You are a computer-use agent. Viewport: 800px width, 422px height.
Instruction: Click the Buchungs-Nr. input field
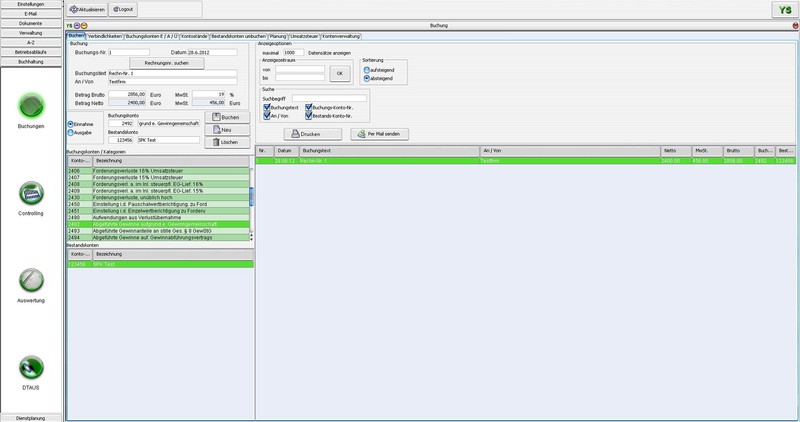pyautogui.click(x=129, y=53)
